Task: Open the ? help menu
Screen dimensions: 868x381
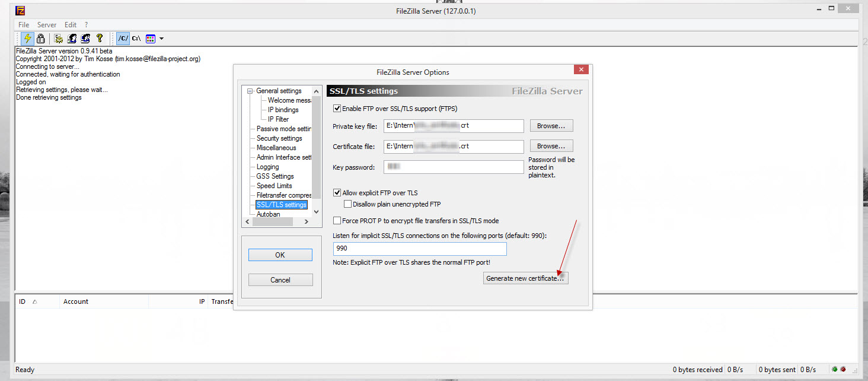Action: pos(86,25)
